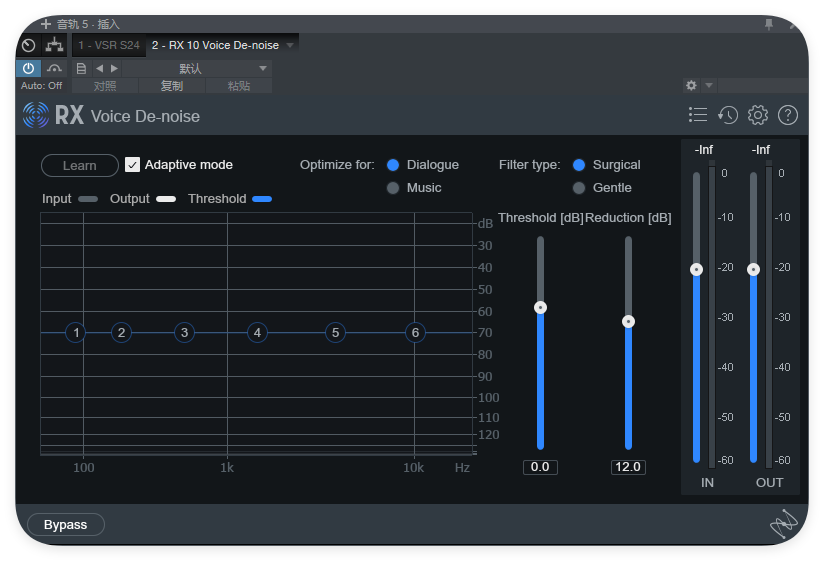Open the RX preset list icon
The width and height of the screenshot is (824, 561).
(x=698, y=115)
